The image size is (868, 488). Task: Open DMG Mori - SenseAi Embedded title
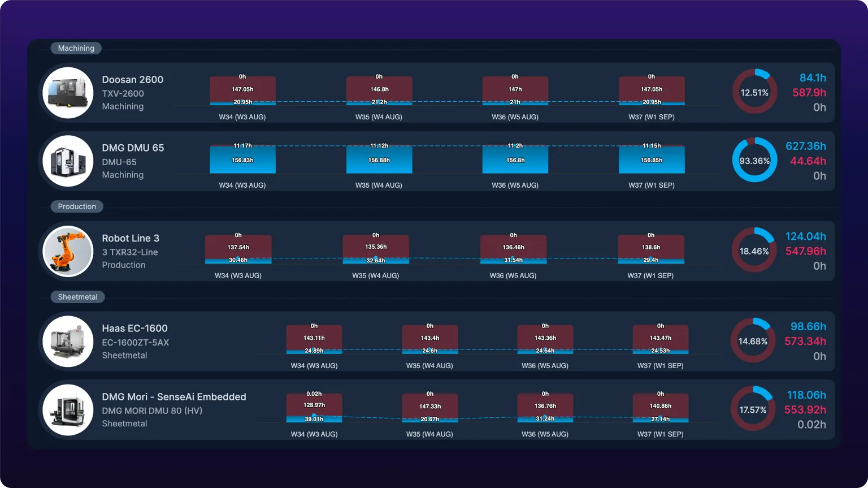(174, 396)
